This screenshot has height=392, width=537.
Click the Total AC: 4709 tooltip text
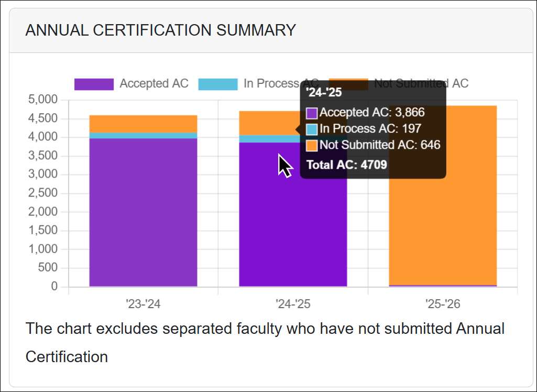346,165
